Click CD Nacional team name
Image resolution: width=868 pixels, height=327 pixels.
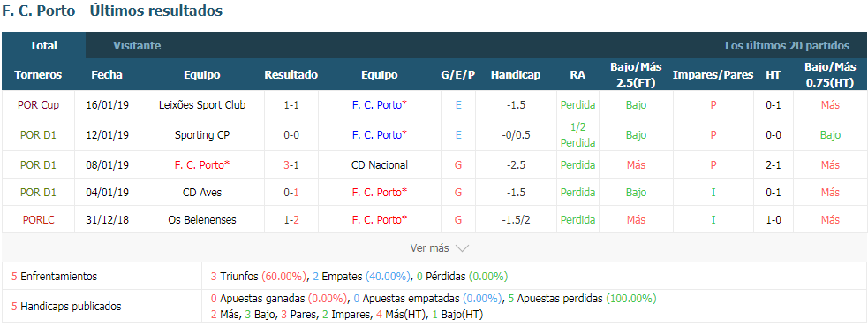[379, 164]
